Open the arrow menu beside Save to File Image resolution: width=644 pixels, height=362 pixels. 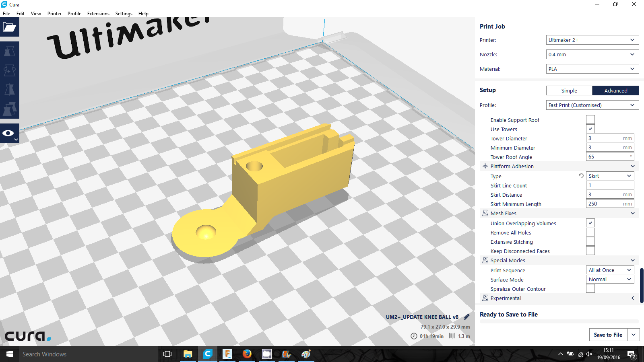click(x=634, y=335)
